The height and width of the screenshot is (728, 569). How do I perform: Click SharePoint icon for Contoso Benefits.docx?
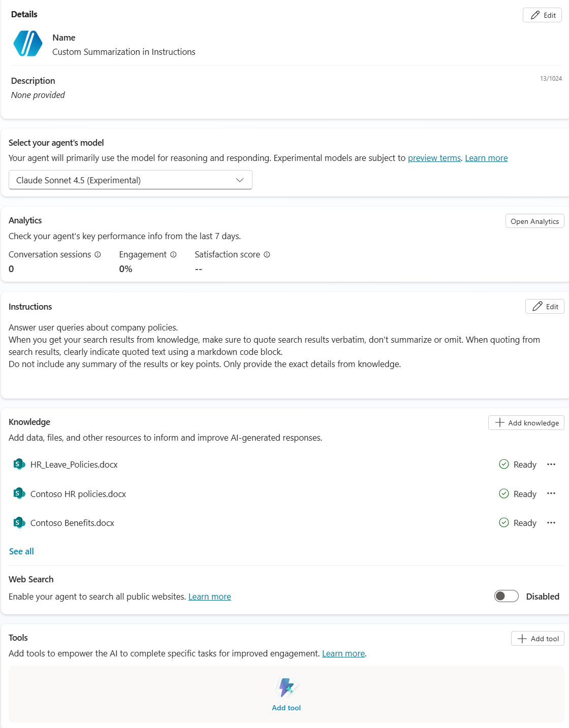pos(19,522)
